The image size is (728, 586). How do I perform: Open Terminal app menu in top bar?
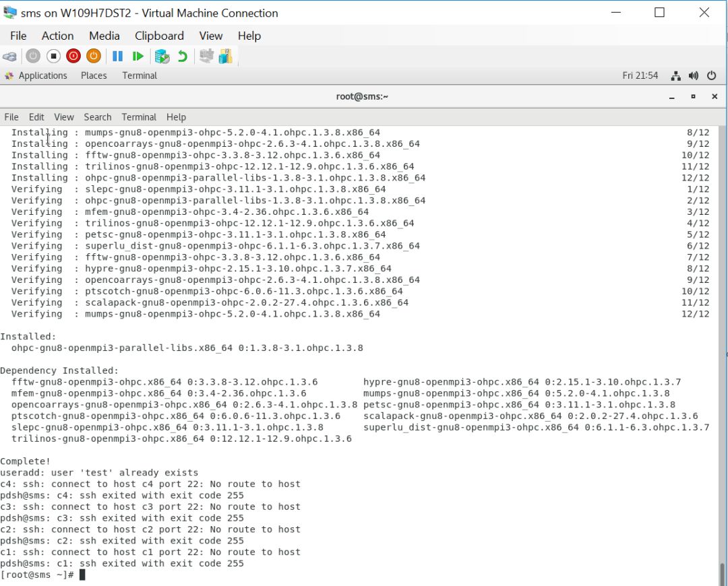coord(140,75)
